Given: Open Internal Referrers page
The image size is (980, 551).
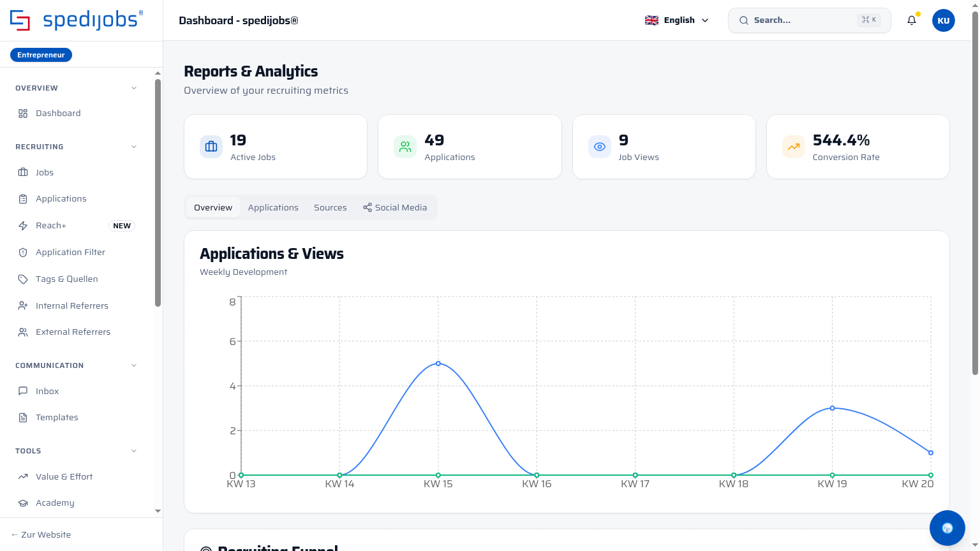Looking at the screenshot, I should click(77, 306).
